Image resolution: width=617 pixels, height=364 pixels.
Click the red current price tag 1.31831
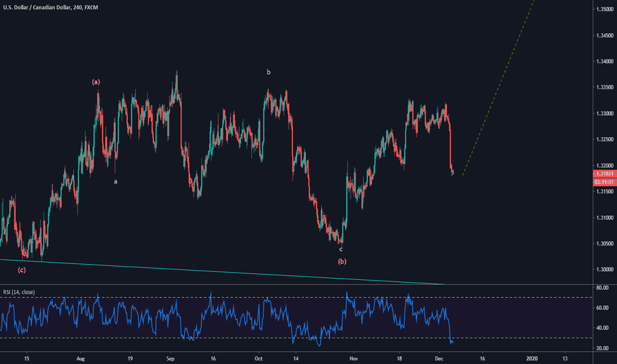tap(603, 173)
